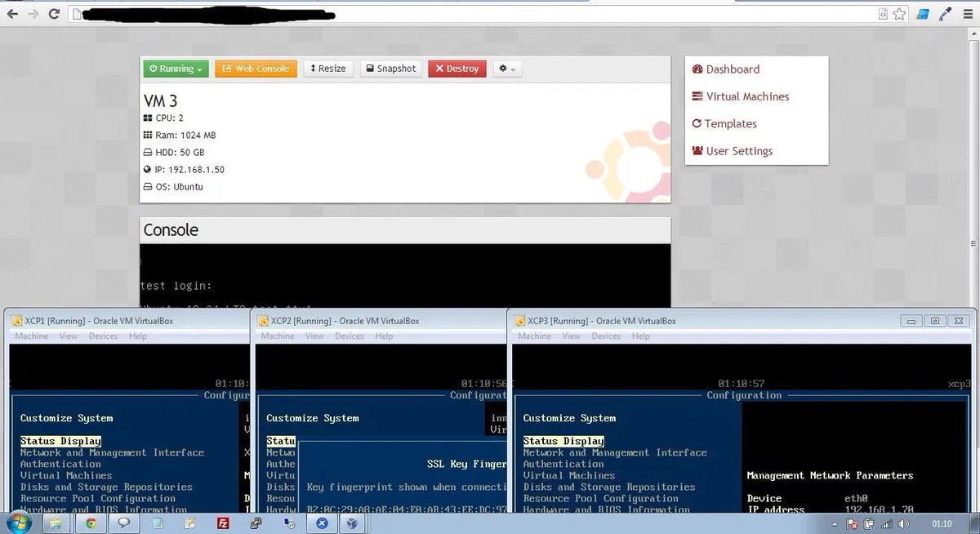Image resolution: width=980 pixels, height=534 pixels.
Task: Click the XCP2 VirtualBox title bar icon
Action: (263, 321)
